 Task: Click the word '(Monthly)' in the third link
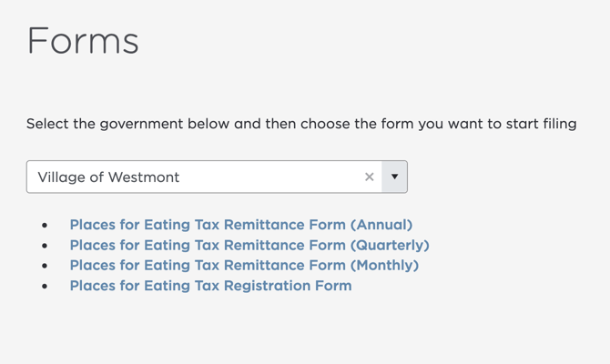click(x=384, y=266)
